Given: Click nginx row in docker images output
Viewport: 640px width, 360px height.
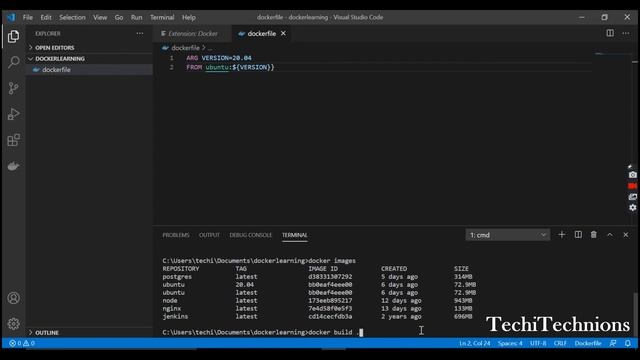Looking at the screenshot, I should coord(317,309).
